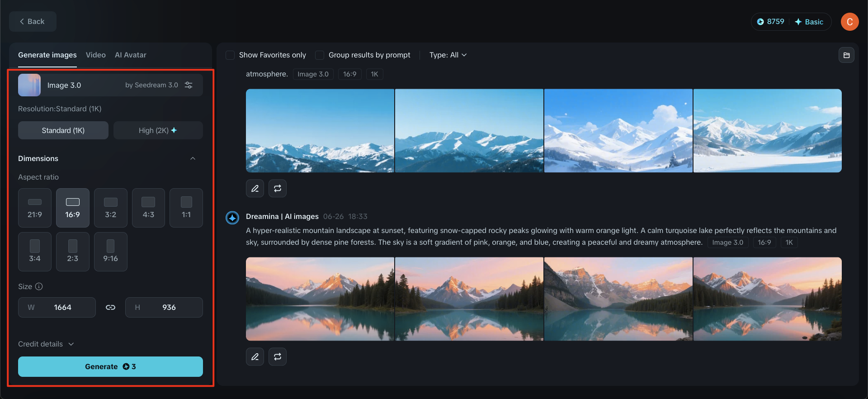Viewport: 868px width, 399px height.
Task: Click 1K tag on sunset prompt
Action: click(789, 242)
